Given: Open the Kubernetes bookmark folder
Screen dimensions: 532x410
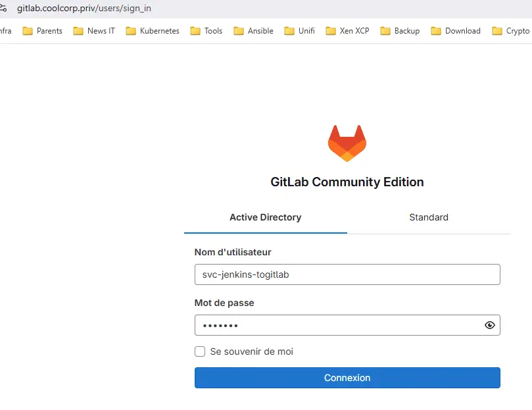Looking at the screenshot, I should pyautogui.click(x=153, y=31).
